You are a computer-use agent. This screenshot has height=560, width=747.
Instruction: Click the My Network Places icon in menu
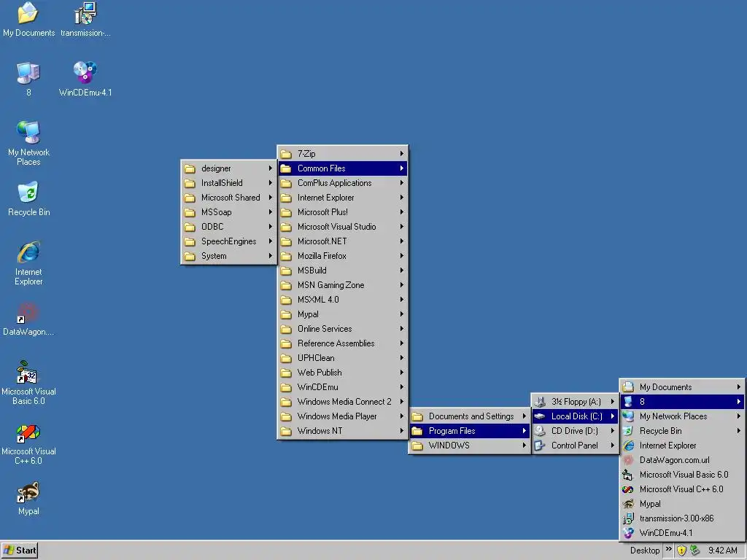coord(628,416)
